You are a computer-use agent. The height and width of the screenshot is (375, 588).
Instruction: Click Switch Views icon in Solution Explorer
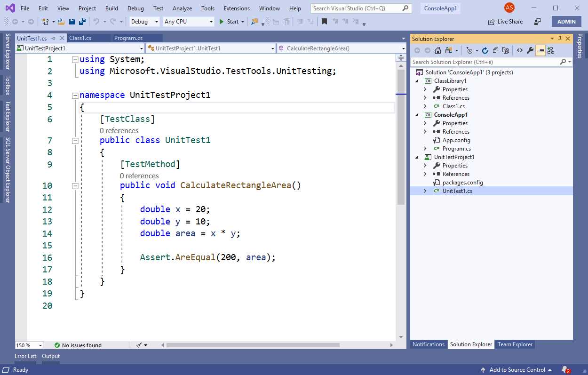[449, 50]
